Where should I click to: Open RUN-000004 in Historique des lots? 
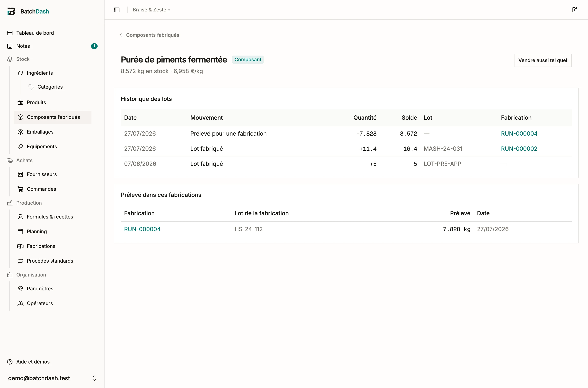(x=519, y=133)
